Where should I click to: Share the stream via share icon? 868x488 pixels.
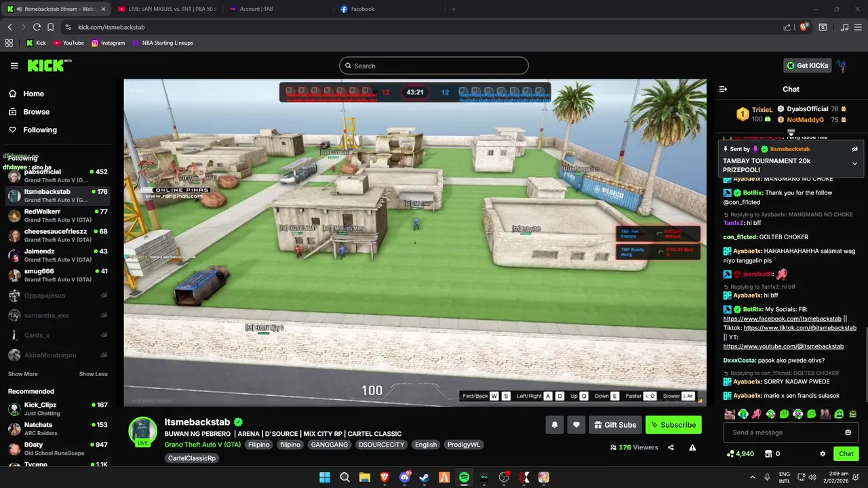click(x=671, y=447)
